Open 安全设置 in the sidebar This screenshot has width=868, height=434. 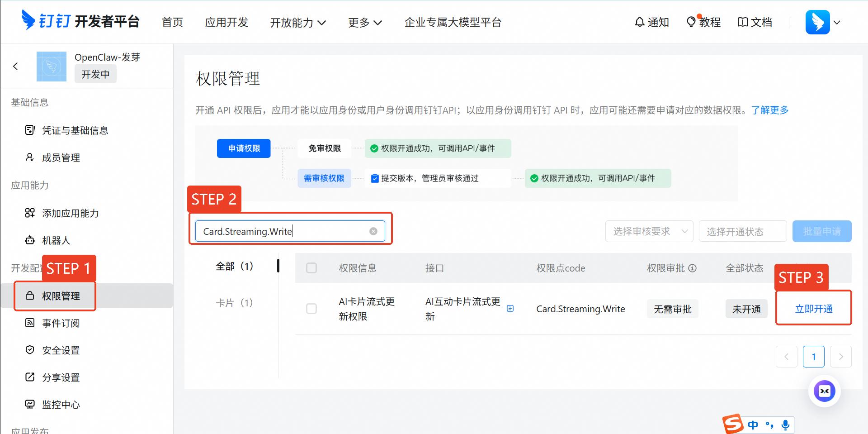pyautogui.click(x=61, y=350)
